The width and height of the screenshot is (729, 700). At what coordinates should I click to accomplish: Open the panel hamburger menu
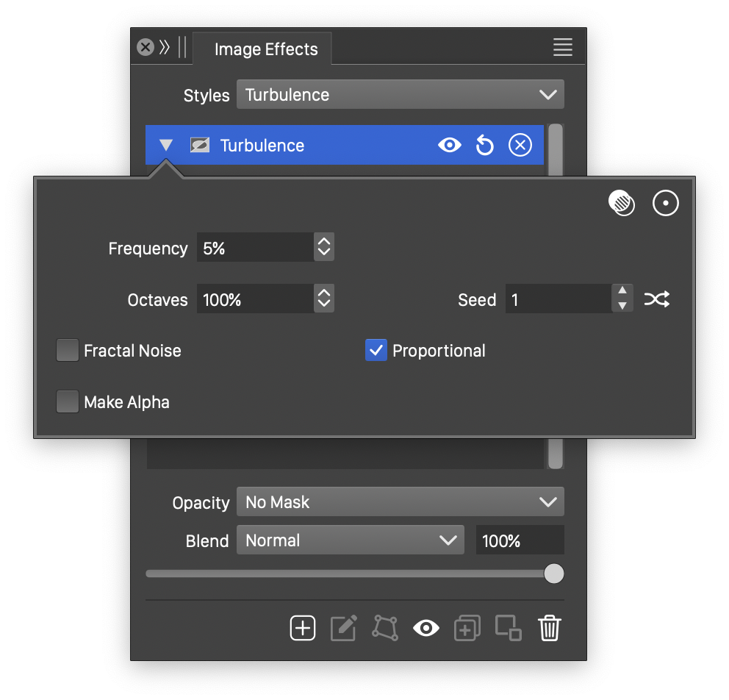point(563,48)
